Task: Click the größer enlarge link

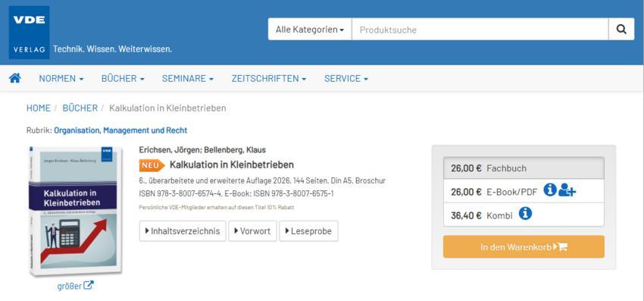Action: (76, 285)
